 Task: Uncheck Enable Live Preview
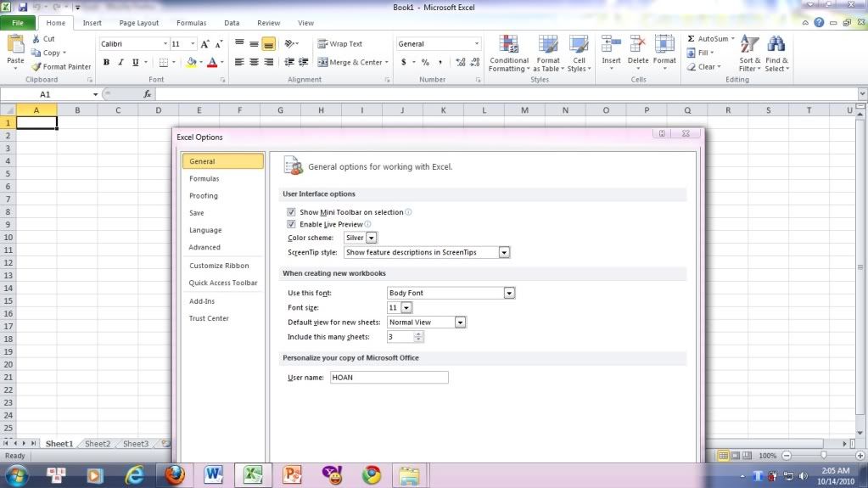[291, 224]
